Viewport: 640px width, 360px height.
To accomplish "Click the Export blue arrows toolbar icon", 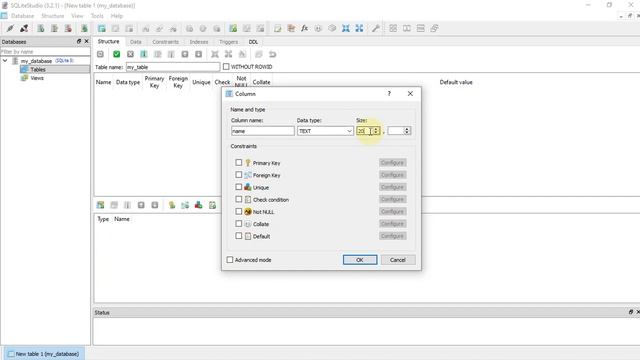I will pyautogui.click(x=359, y=28).
